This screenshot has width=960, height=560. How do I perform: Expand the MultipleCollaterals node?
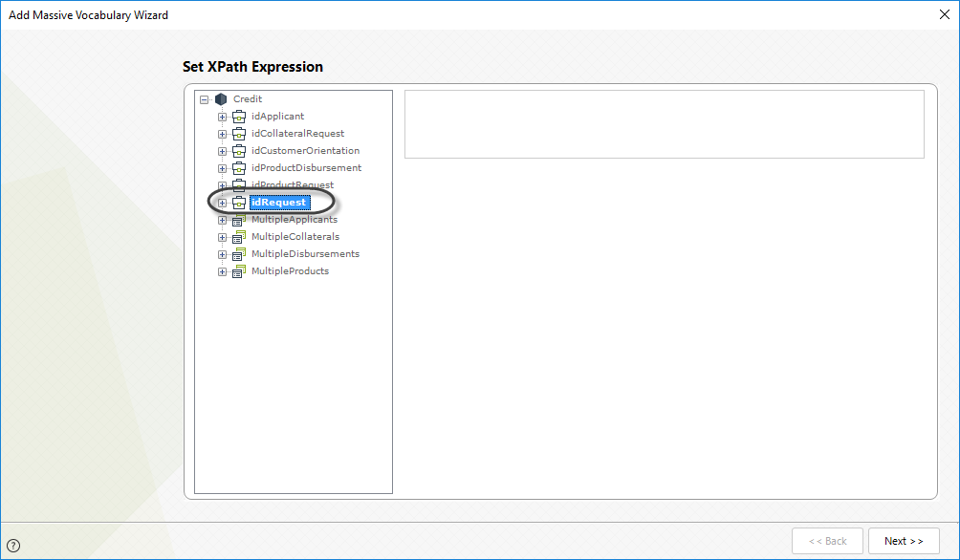tap(222, 237)
